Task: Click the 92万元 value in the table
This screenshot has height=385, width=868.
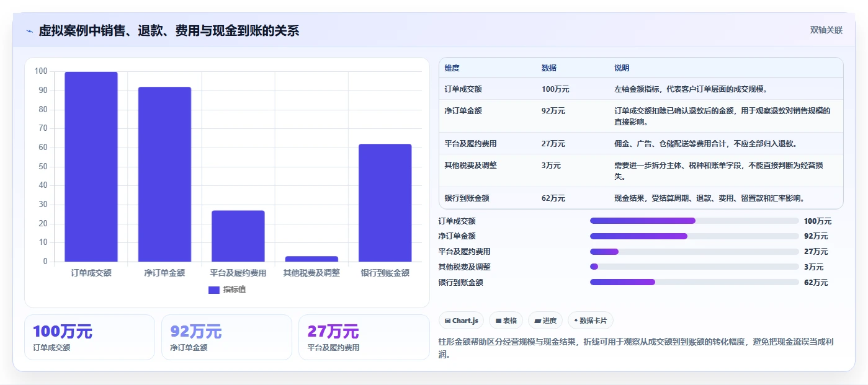Action: click(x=553, y=111)
